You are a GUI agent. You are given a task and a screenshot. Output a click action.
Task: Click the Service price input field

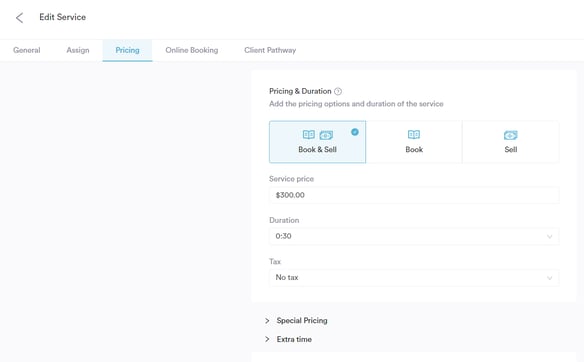pos(414,195)
